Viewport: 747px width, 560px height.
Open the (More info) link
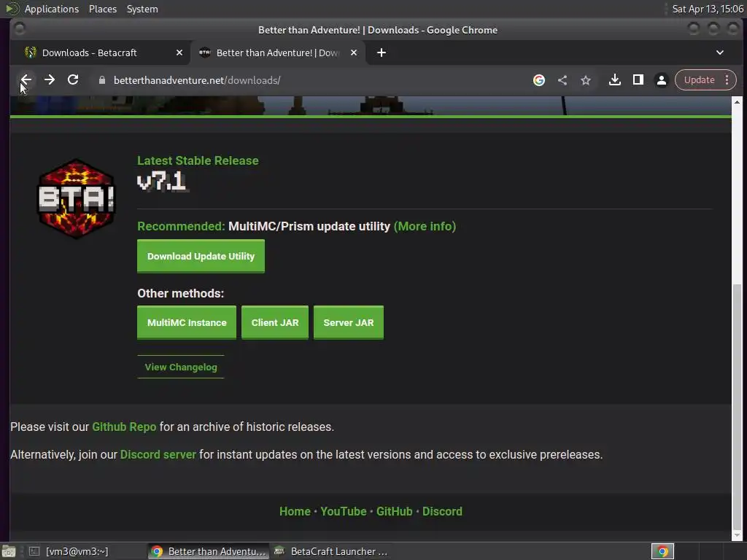tap(425, 226)
